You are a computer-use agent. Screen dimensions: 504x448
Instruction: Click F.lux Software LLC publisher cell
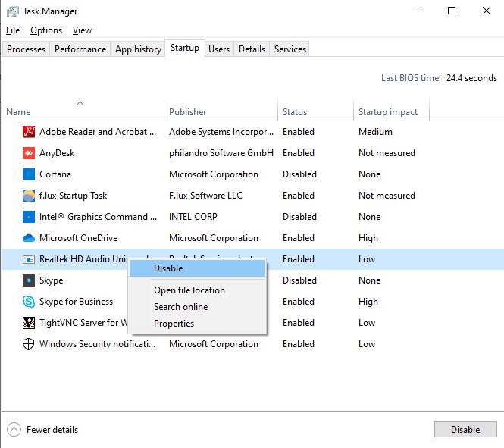point(205,196)
